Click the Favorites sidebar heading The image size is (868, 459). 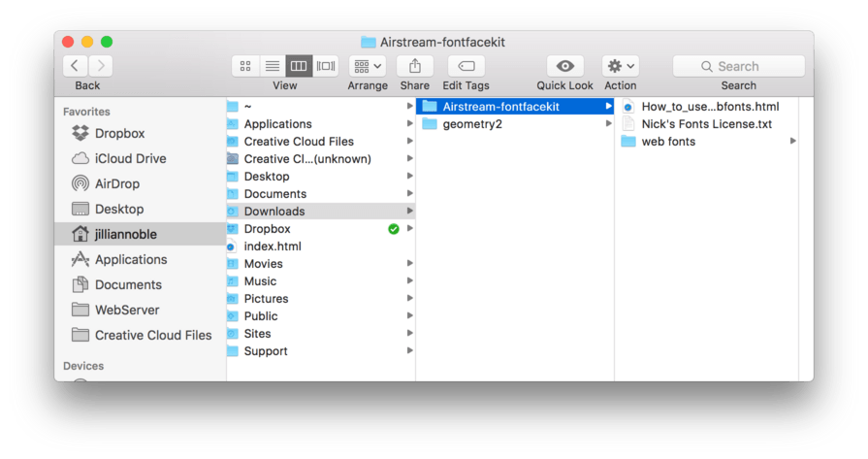[86, 112]
